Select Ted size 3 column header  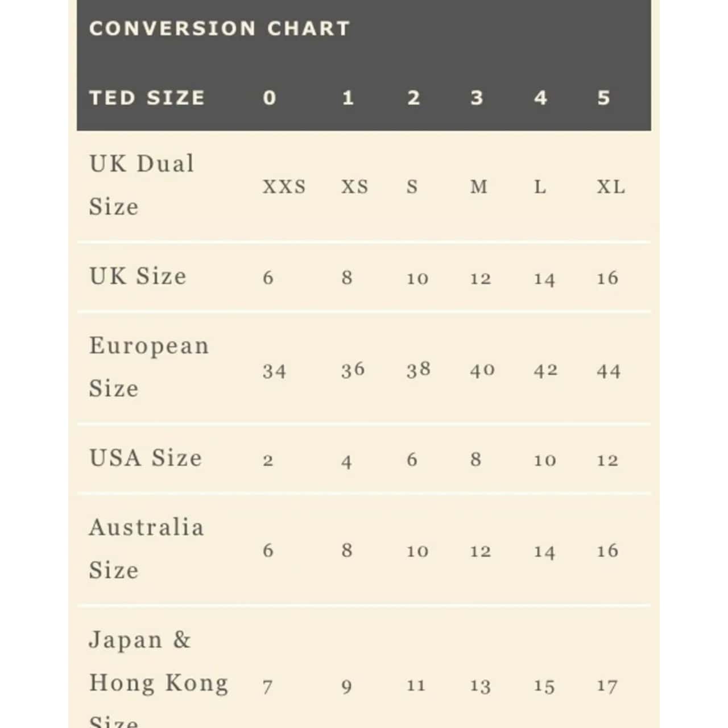tap(477, 98)
